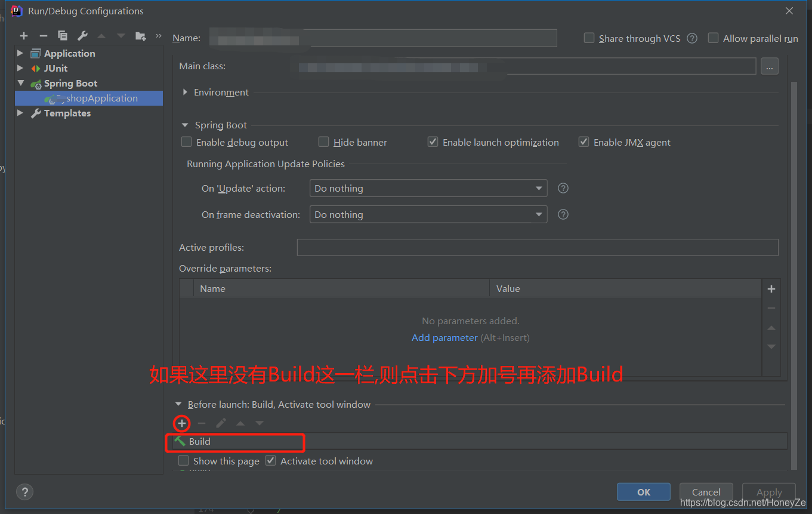Image resolution: width=812 pixels, height=514 pixels.
Task: Open the edit templates wrench icon
Action: tap(82, 36)
